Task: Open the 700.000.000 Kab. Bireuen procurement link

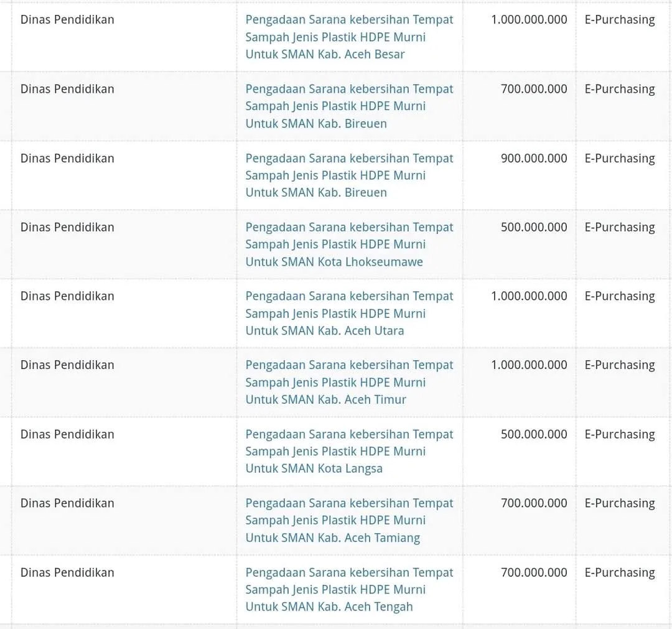Action: click(x=349, y=106)
